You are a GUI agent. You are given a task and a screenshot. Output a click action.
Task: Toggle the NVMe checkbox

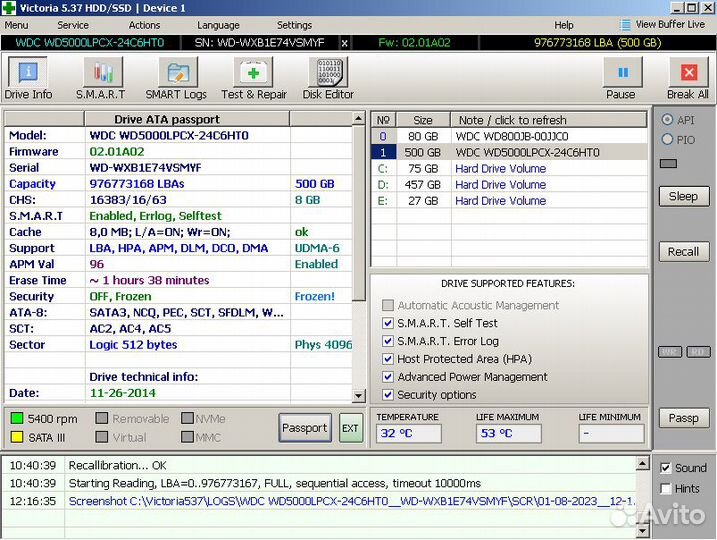[187, 418]
